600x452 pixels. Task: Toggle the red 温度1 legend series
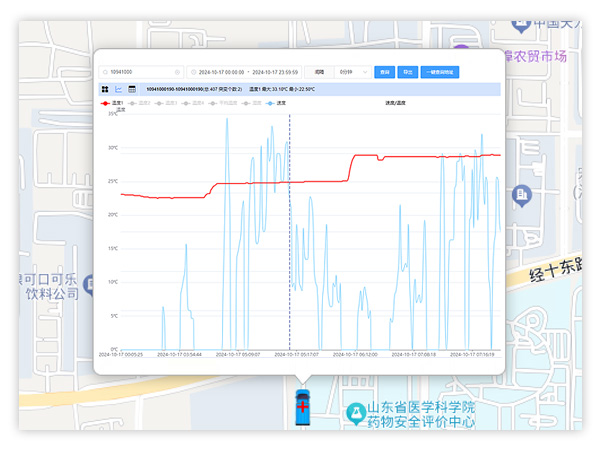pyautogui.click(x=112, y=102)
